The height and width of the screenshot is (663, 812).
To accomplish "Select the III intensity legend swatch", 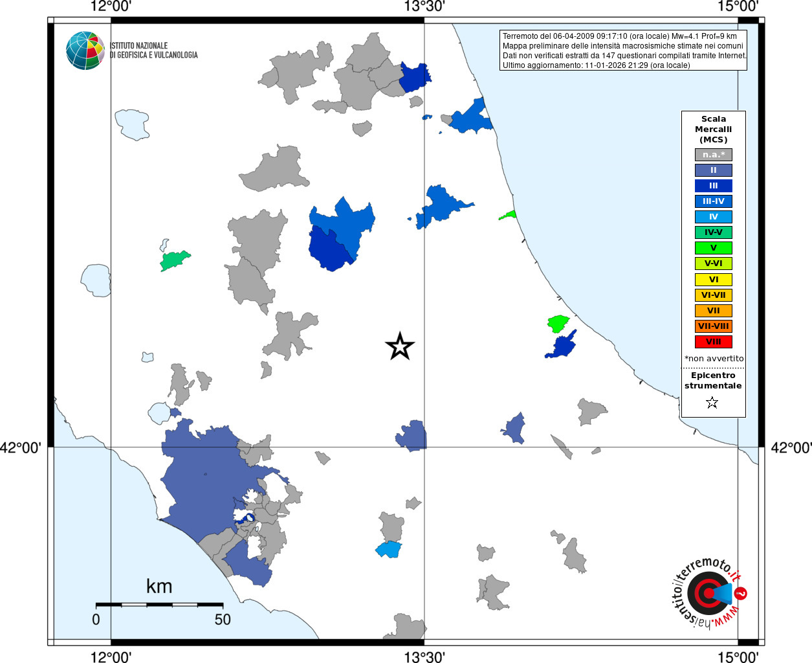I will tap(714, 186).
